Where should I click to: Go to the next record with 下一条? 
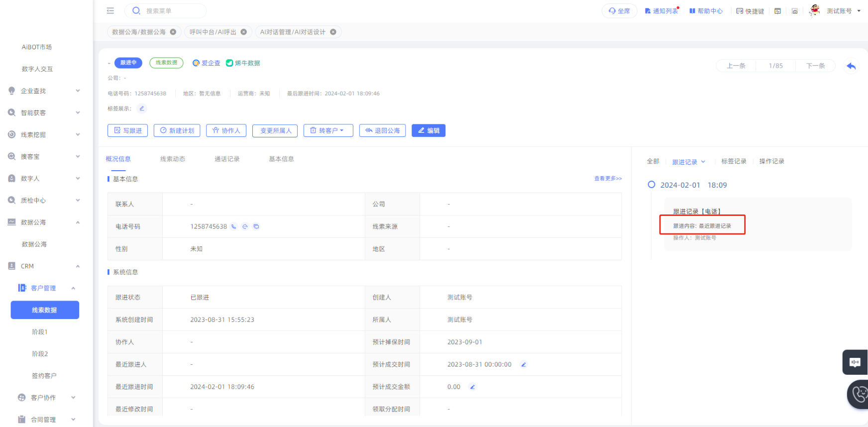815,66
